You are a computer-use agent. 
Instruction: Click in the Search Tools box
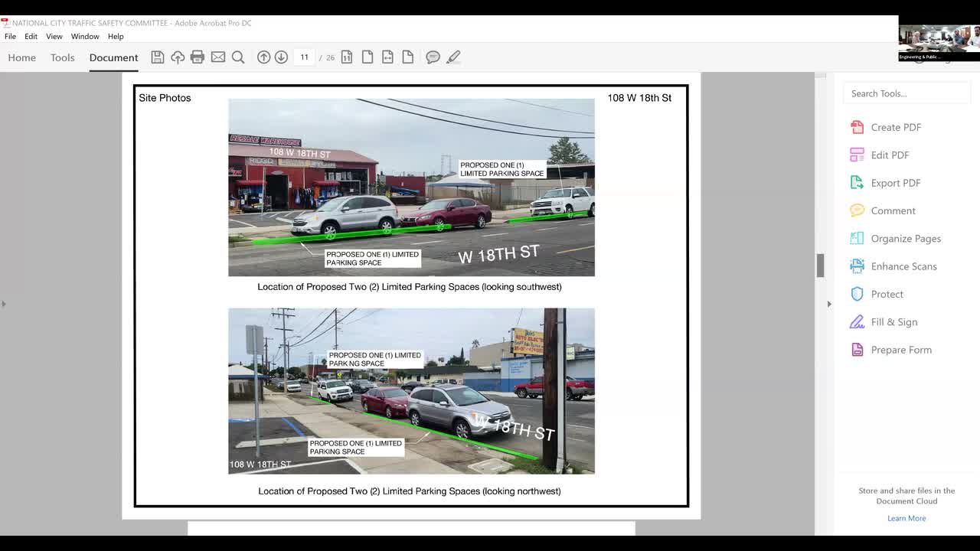[x=906, y=93]
